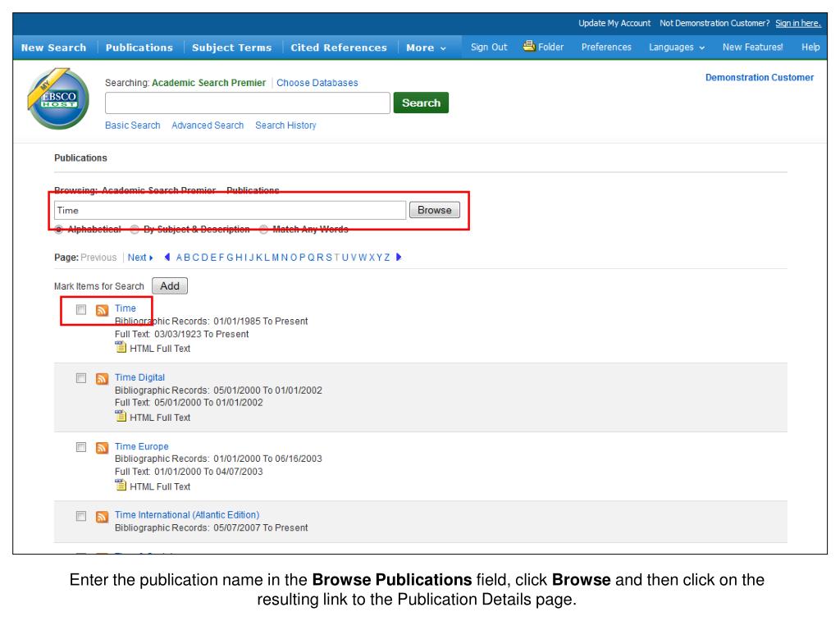The height and width of the screenshot is (630, 840).
Task: Select Match Any Words radio option
Action: (x=263, y=230)
